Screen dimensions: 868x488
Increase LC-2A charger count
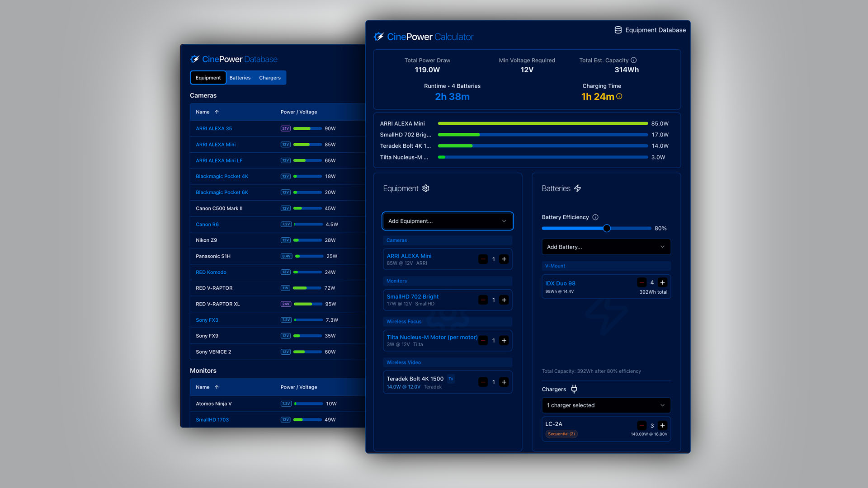[x=663, y=426]
